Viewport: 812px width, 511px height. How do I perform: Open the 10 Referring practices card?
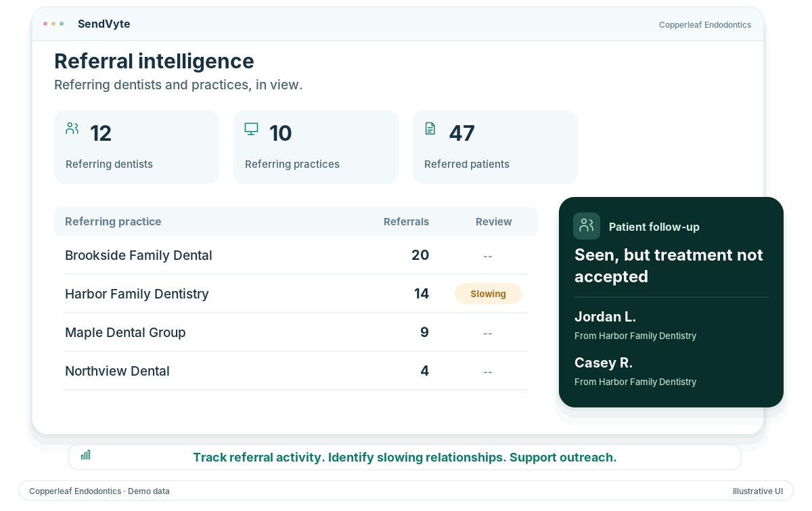click(x=316, y=147)
